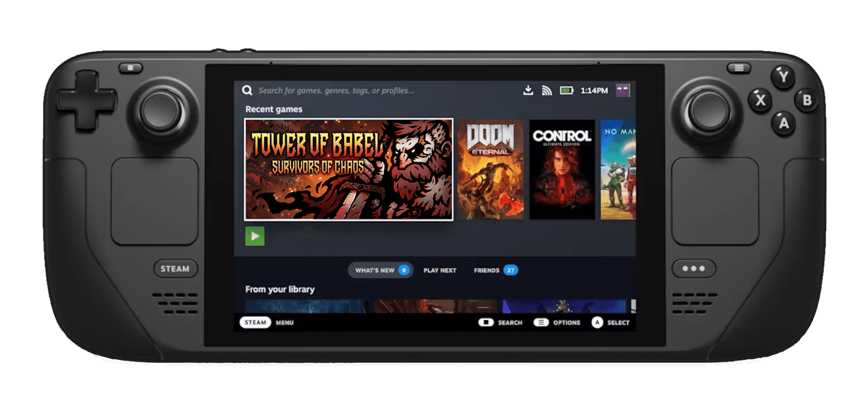Click the hardware STEAM button
This screenshot has width=868, height=413.
click(175, 269)
